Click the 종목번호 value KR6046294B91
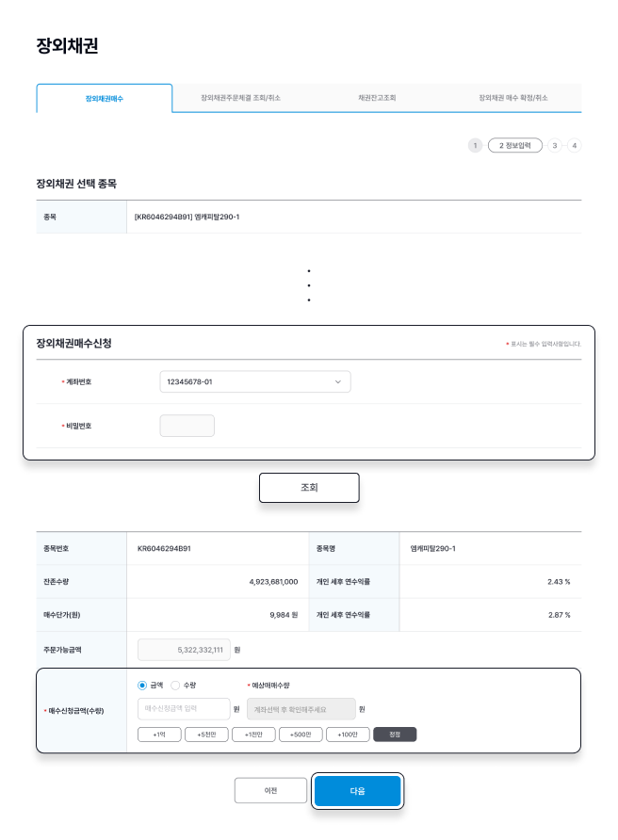 164,549
